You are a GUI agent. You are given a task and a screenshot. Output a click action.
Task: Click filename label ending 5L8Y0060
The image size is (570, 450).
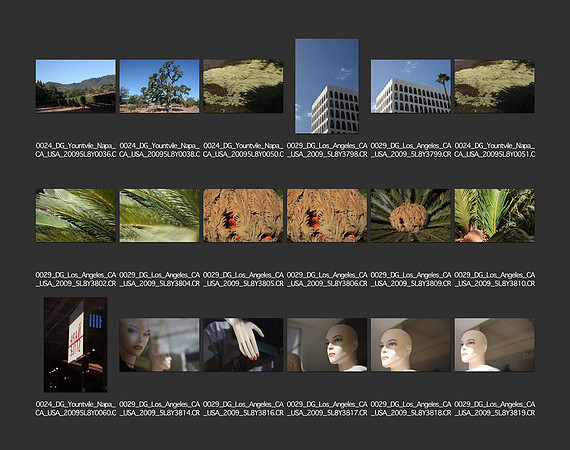click(76, 409)
